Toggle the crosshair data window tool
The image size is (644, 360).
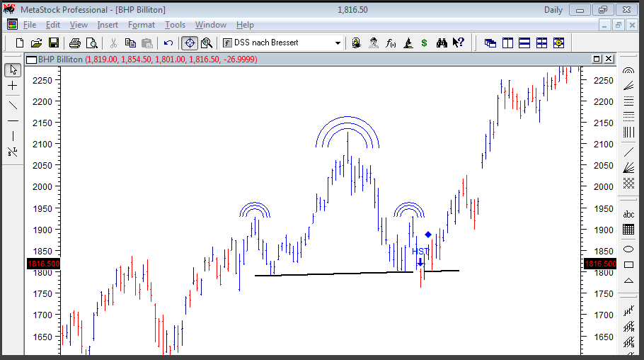point(190,43)
